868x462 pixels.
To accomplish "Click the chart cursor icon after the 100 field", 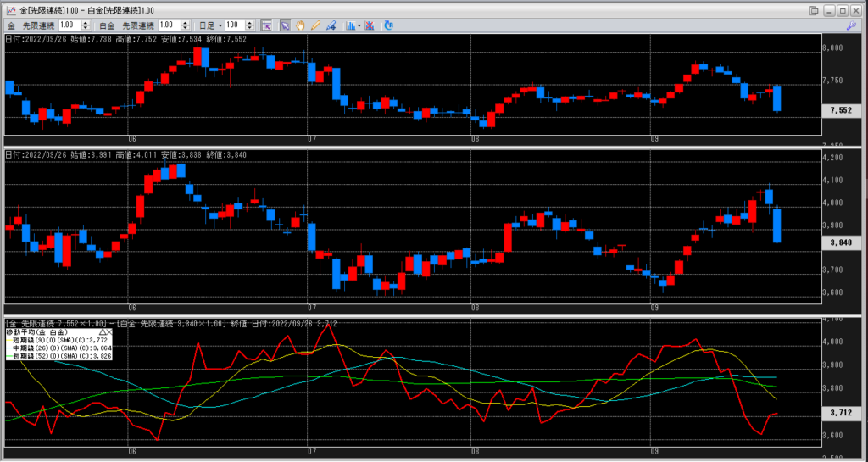I will (x=267, y=25).
